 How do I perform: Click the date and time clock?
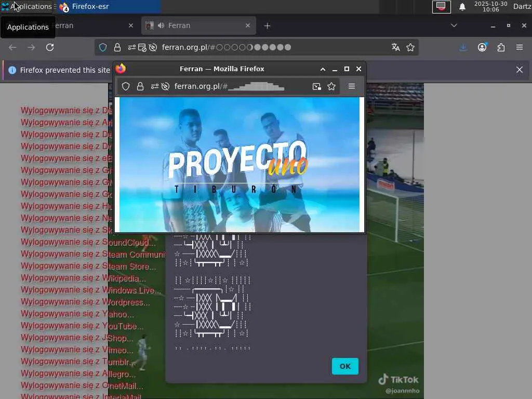(x=490, y=6)
